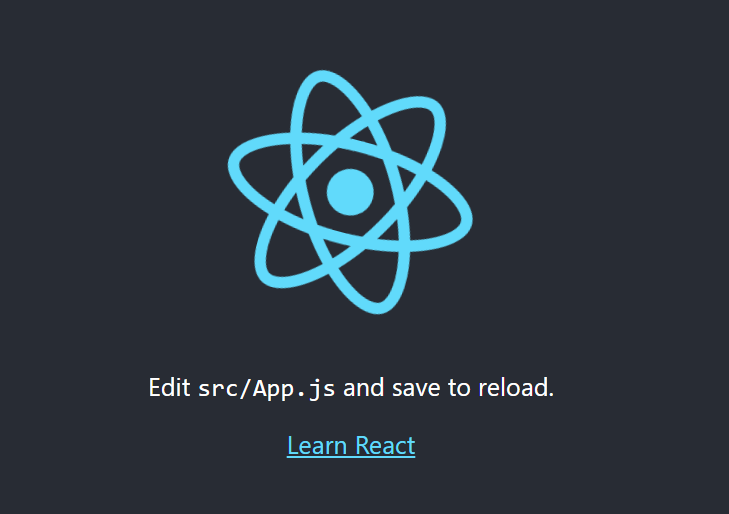Click the top tip of the logo's tallest orbit ring
Screen dimensions: 729x514
322,76
